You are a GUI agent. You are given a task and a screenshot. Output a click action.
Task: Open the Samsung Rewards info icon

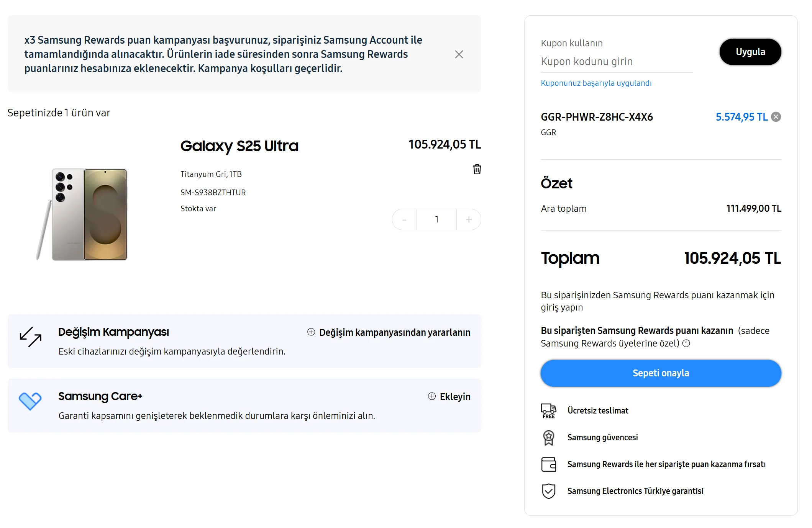tap(686, 343)
